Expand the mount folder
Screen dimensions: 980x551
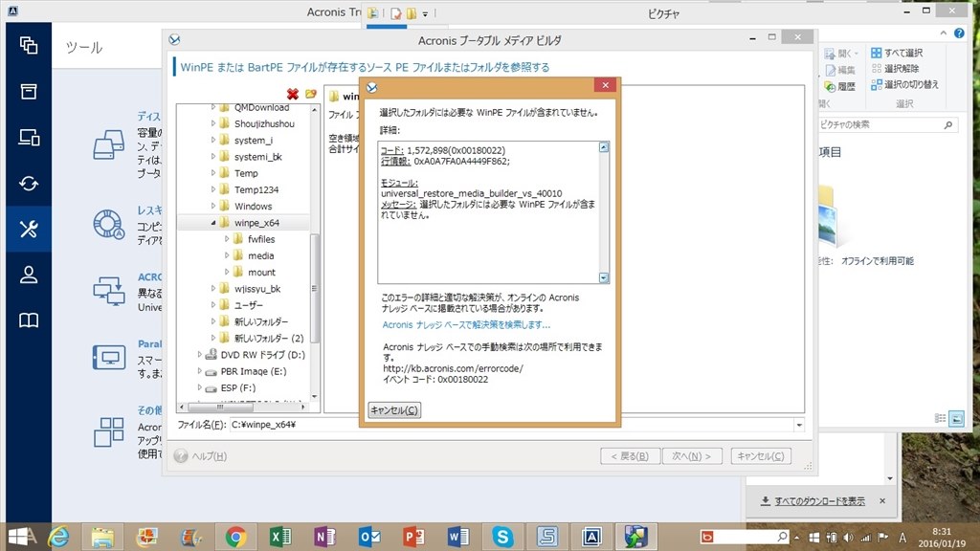tap(226, 273)
